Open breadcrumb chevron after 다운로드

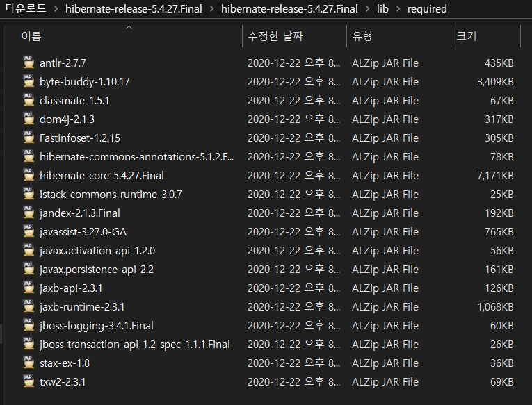(56, 9)
